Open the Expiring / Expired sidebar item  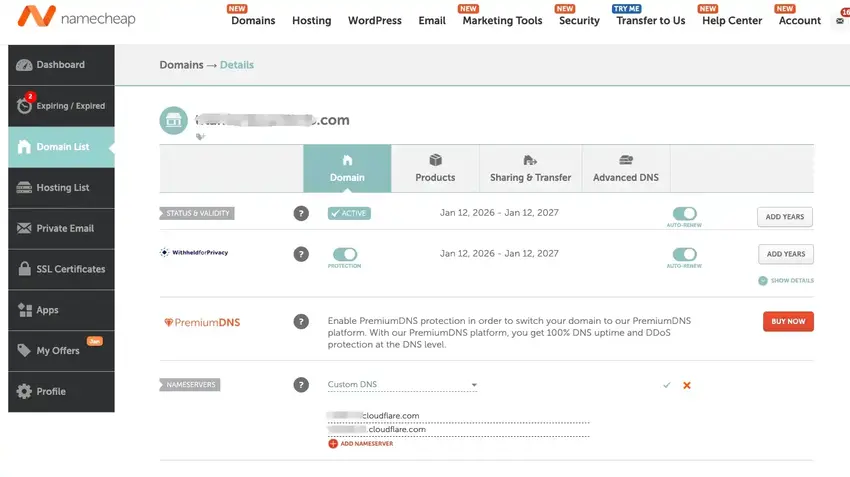(x=61, y=106)
